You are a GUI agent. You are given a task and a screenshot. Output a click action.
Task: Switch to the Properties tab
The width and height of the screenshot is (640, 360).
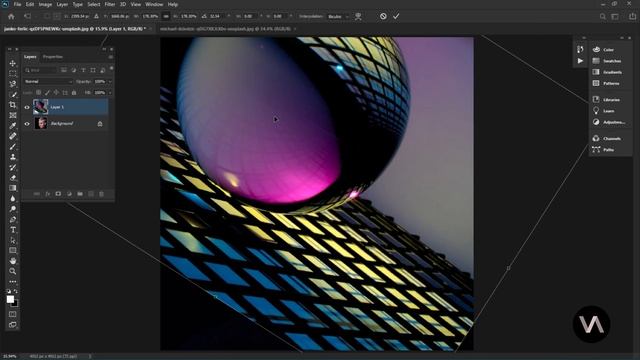point(53,57)
